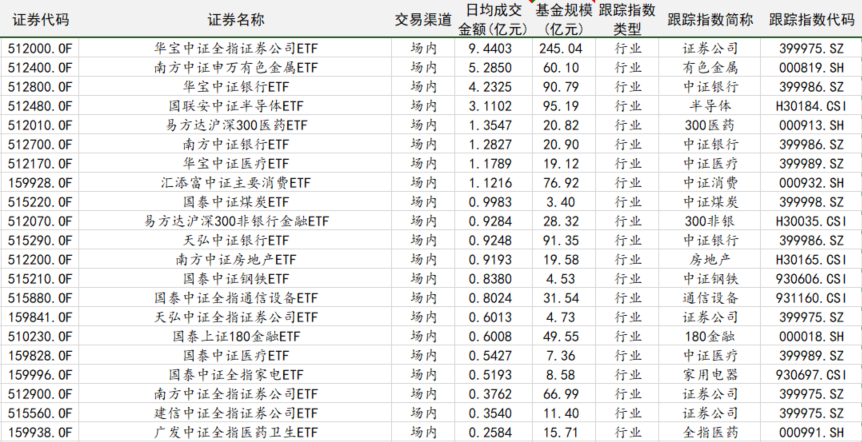This screenshot has width=862, height=442.
Task: Select 南方中证全指证券公司ETF
Action: pos(236,394)
